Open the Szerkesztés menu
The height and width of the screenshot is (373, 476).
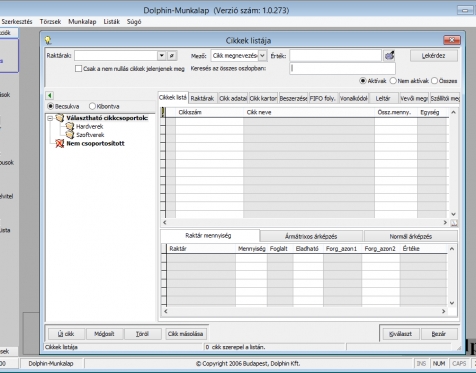17,22
